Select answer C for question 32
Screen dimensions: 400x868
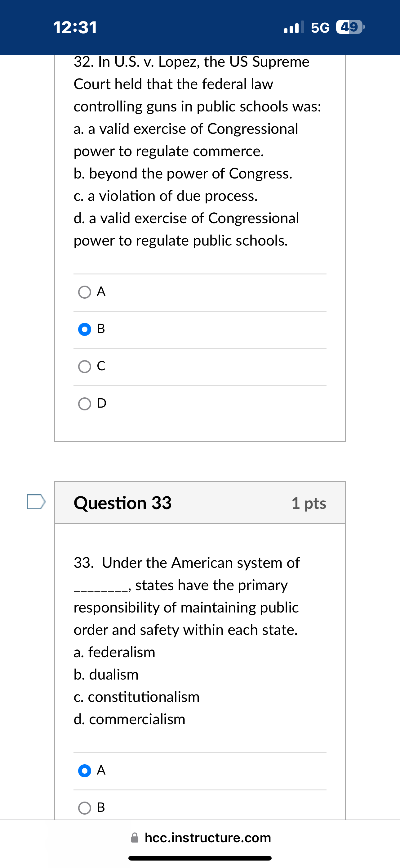[85, 366]
